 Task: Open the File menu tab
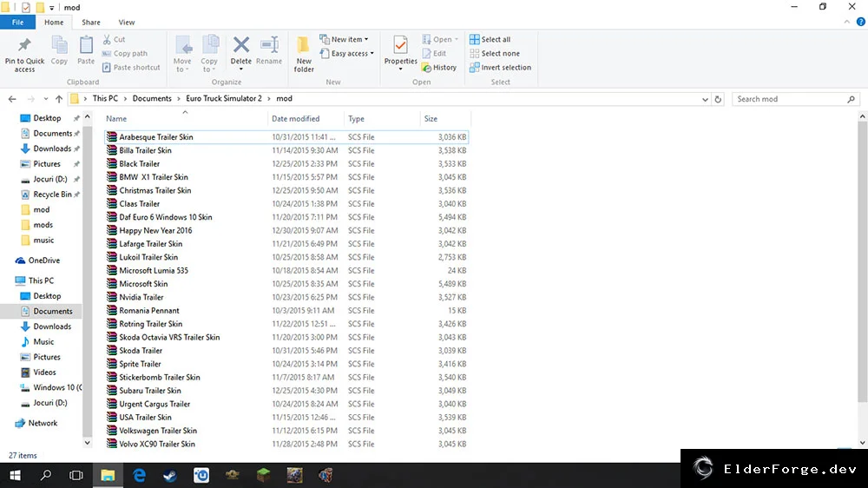[x=17, y=23]
